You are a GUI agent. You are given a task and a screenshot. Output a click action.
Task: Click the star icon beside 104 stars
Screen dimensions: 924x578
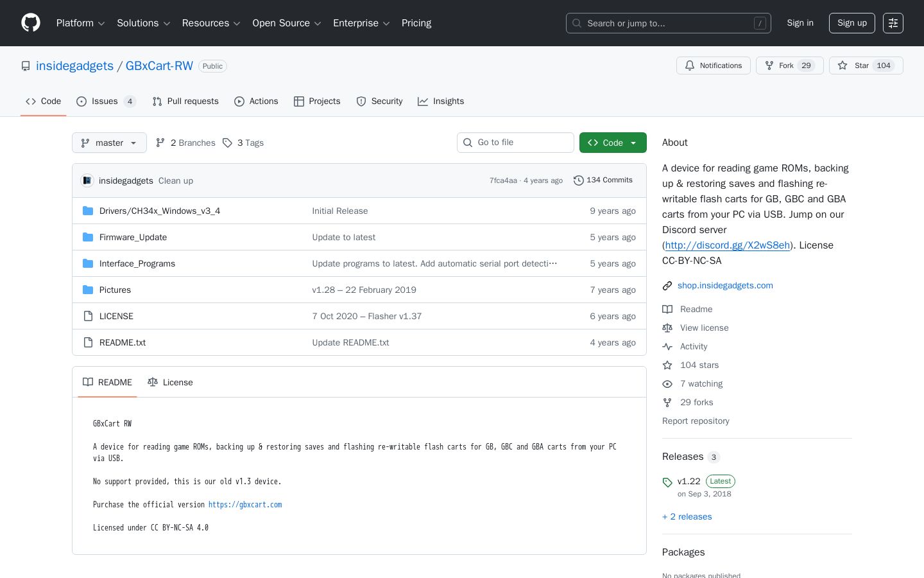667,365
